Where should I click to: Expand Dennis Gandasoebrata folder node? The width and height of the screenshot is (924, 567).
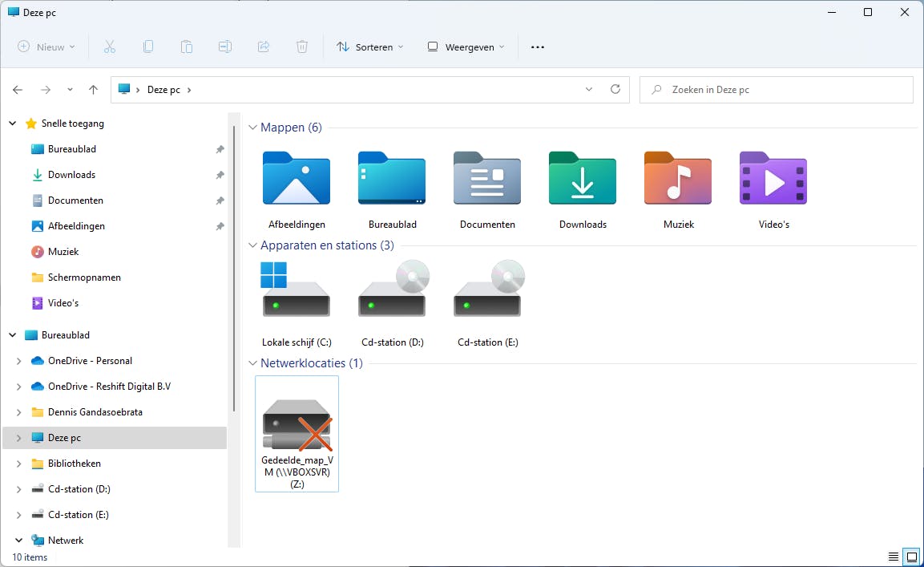click(19, 412)
